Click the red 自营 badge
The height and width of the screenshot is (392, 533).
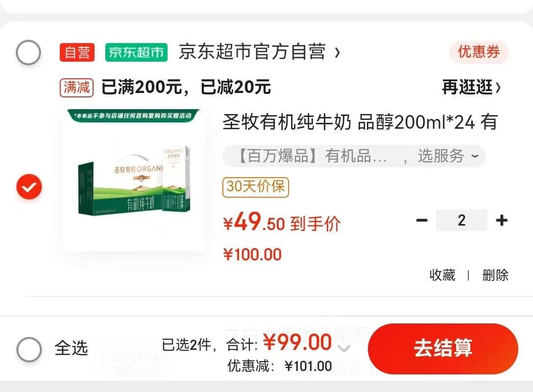77,52
